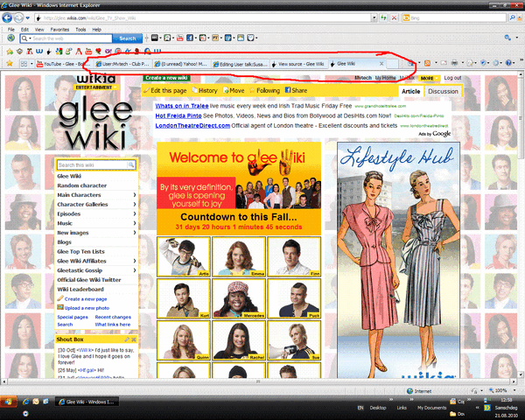This screenshot has width=525, height=420.
Task: Expand the Character Galleries submenu arrow
Action: click(x=135, y=204)
